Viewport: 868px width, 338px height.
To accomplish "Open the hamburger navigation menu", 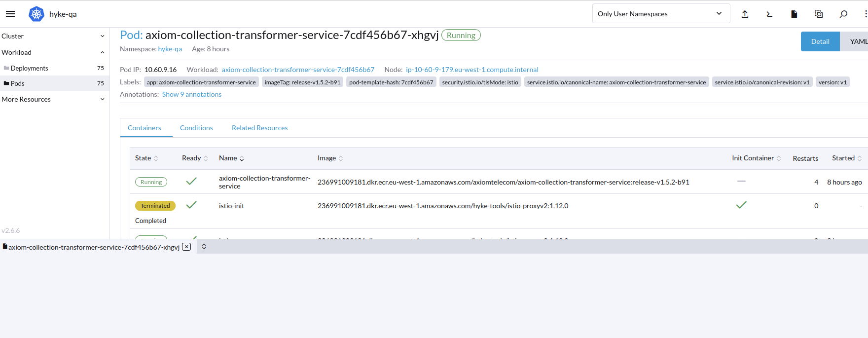I will (10, 14).
